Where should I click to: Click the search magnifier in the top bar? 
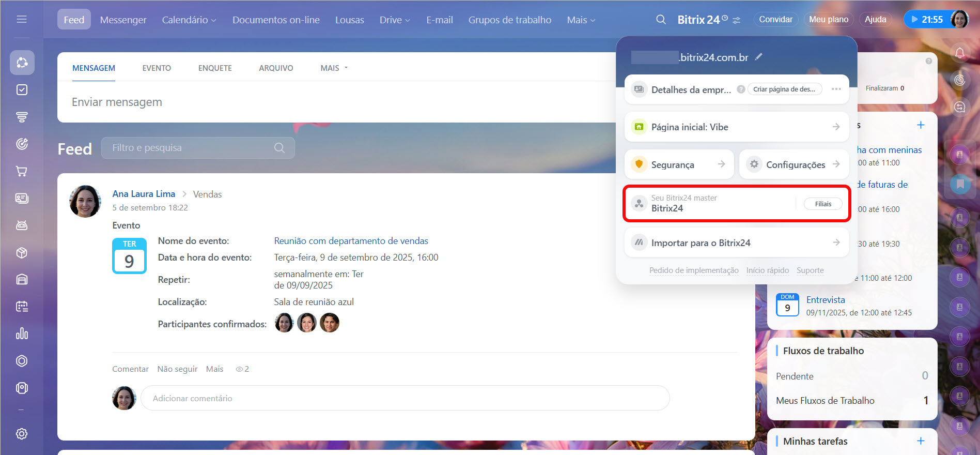661,20
